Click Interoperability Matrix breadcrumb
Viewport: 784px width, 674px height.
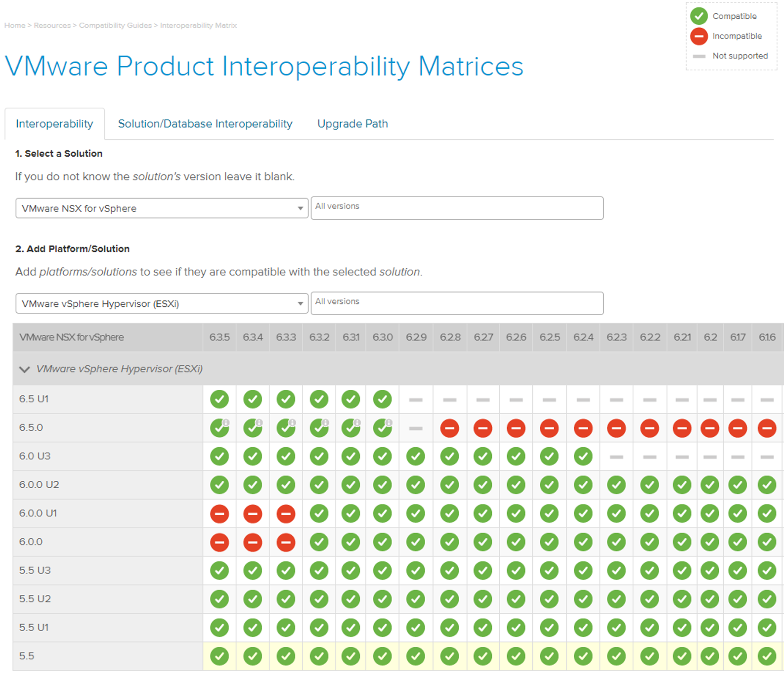click(x=198, y=25)
